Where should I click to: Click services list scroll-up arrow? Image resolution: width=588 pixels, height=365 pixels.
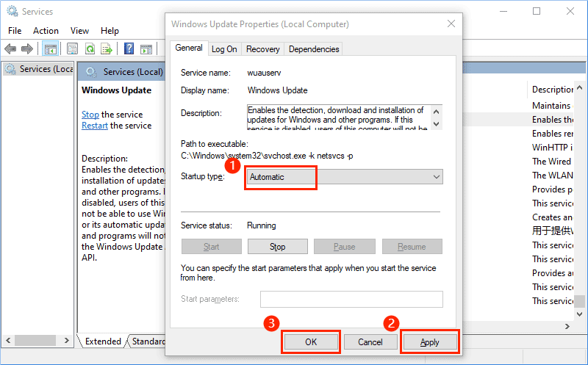click(x=580, y=88)
